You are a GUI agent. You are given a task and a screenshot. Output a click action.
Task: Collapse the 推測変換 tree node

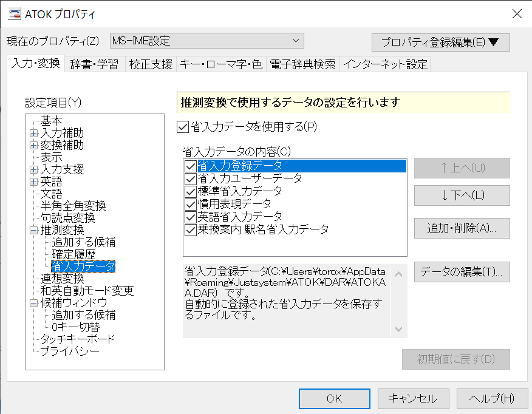33,231
